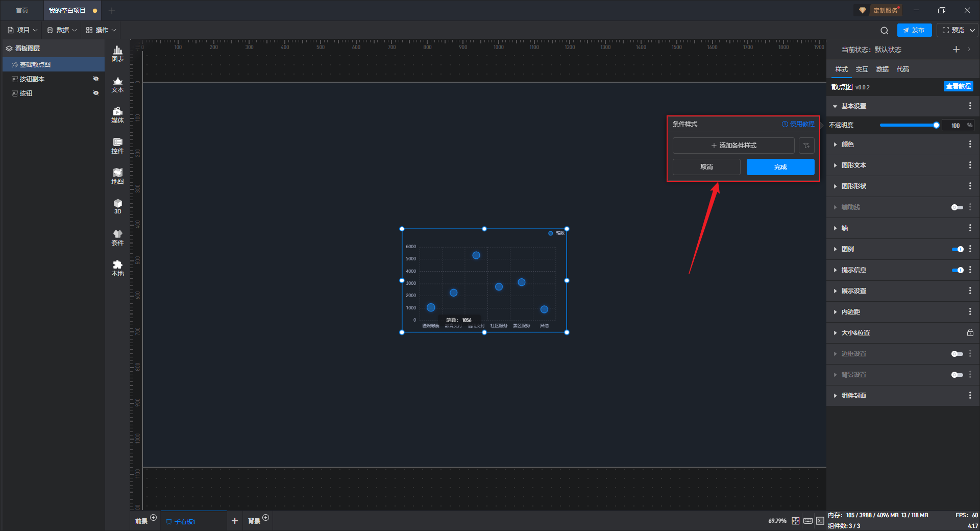
Task: Disable the 图例 toggle switch
Action: pos(958,249)
